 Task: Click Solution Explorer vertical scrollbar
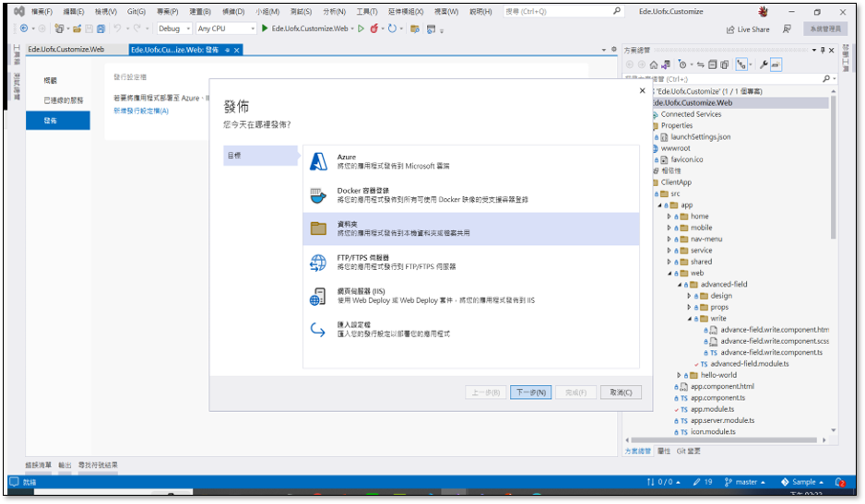tap(833, 166)
